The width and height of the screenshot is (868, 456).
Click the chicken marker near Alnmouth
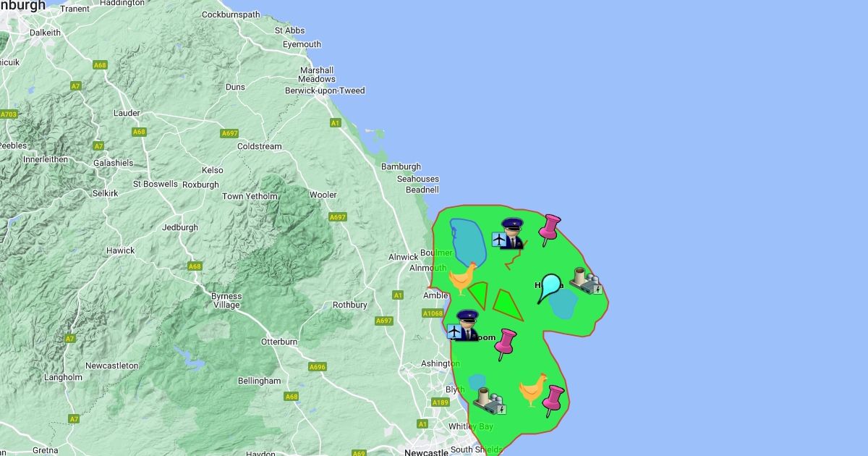463,279
